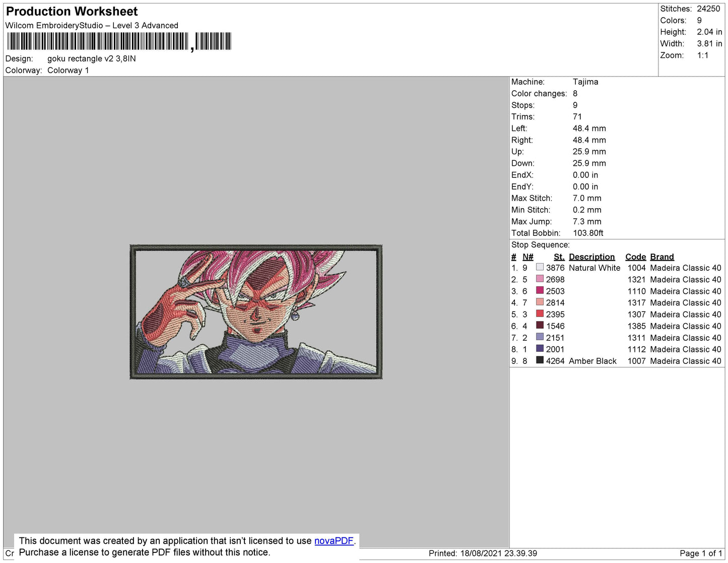
Task: Click the lavender 1311 thread swatch
Action: click(540, 337)
